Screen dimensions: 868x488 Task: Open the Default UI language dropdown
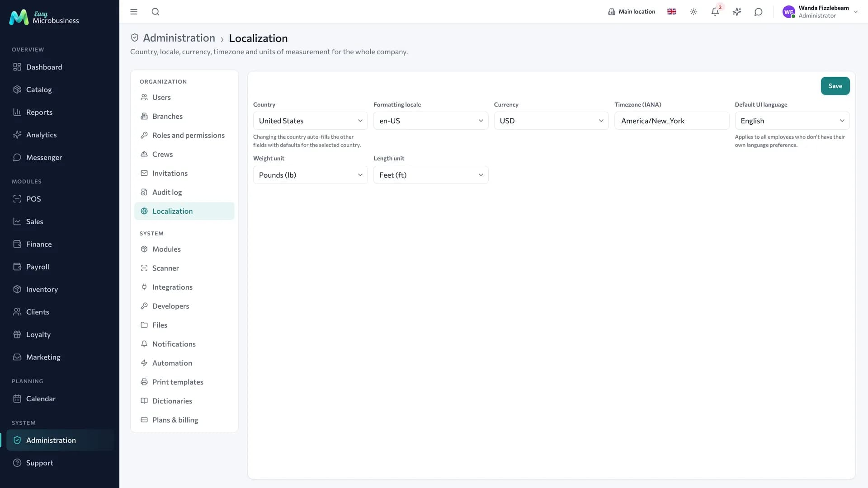coord(792,121)
